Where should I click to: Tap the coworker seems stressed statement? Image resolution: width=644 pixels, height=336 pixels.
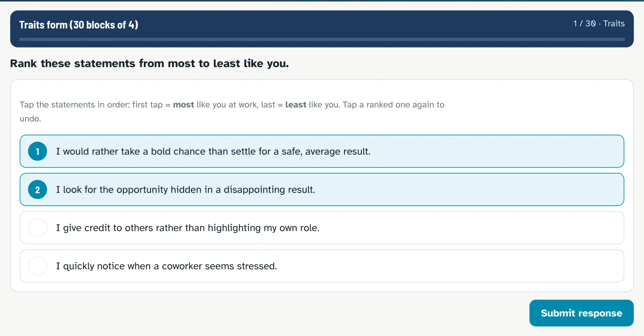(x=322, y=266)
